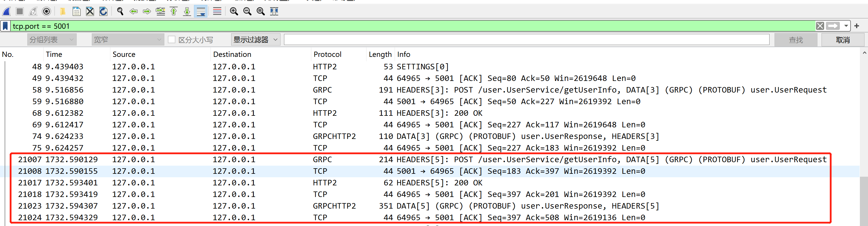Select packet 21007 HEADERS[5] POST row
Viewport: 868px width, 226px height.
point(429,160)
